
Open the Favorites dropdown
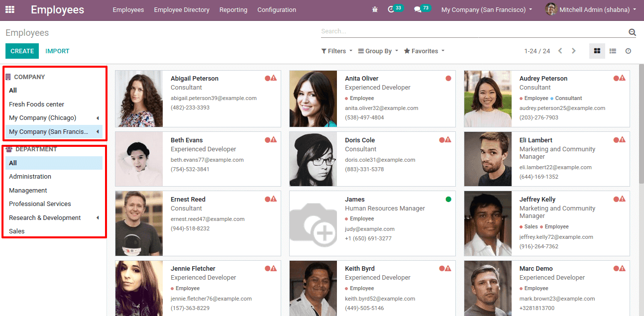tap(424, 51)
